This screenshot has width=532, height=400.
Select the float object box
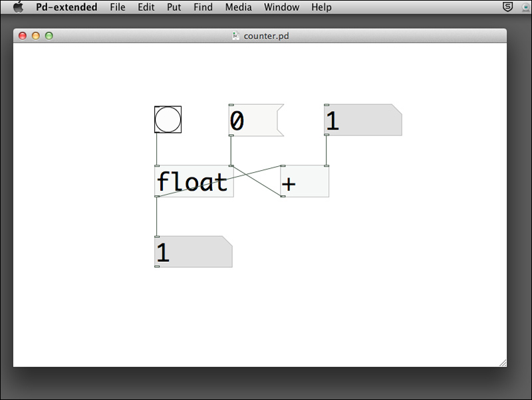click(x=194, y=181)
